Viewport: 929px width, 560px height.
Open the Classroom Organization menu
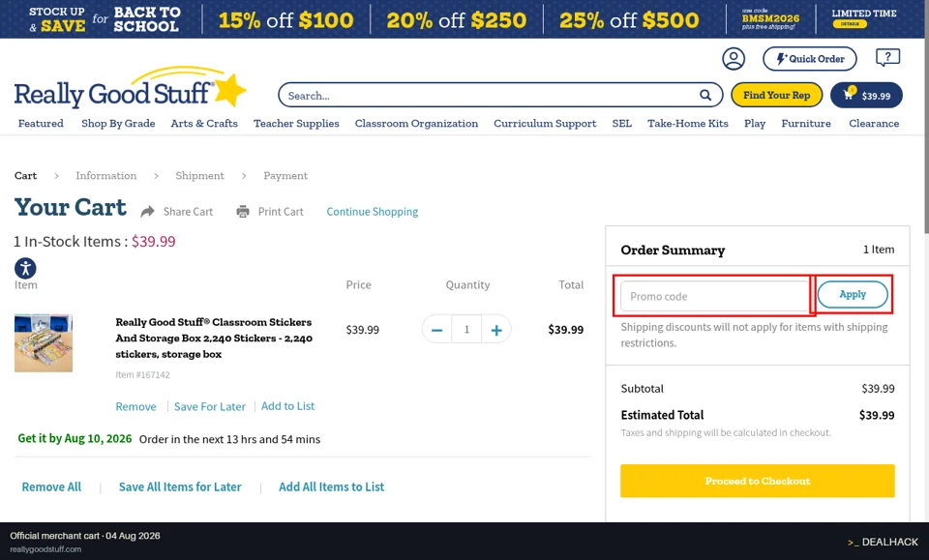416,123
